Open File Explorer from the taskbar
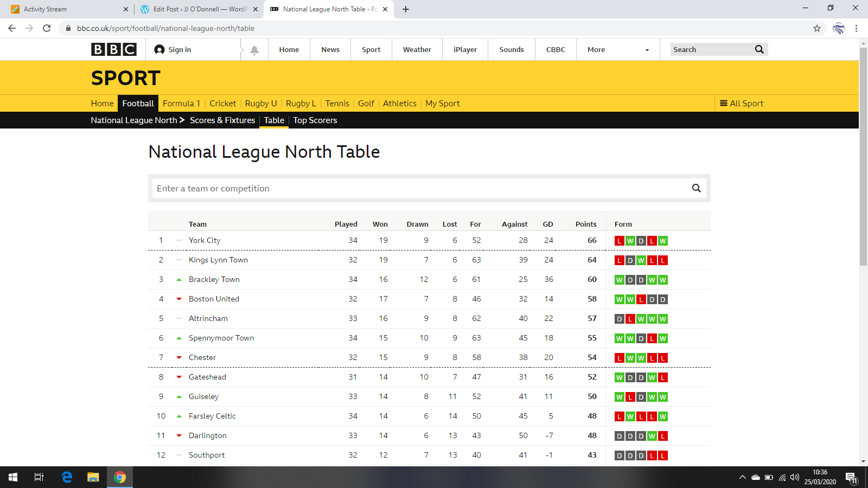Viewport: 868px width, 488px height. tap(93, 477)
